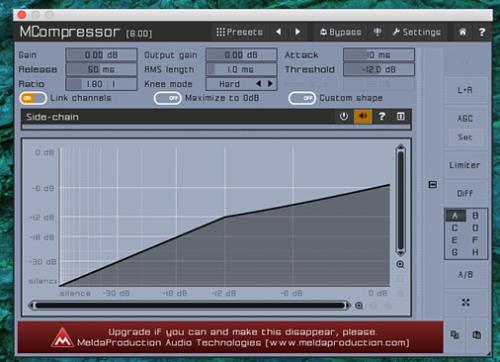Load the previous preset arrow
The image size is (500, 362).
[278, 32]
